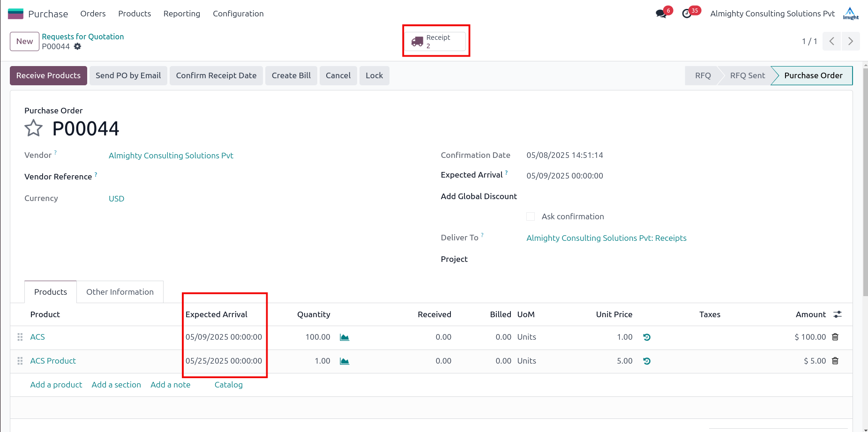868x432 pixels.
Task: Click Create Bill button
Action: click(x=291, y=75)
